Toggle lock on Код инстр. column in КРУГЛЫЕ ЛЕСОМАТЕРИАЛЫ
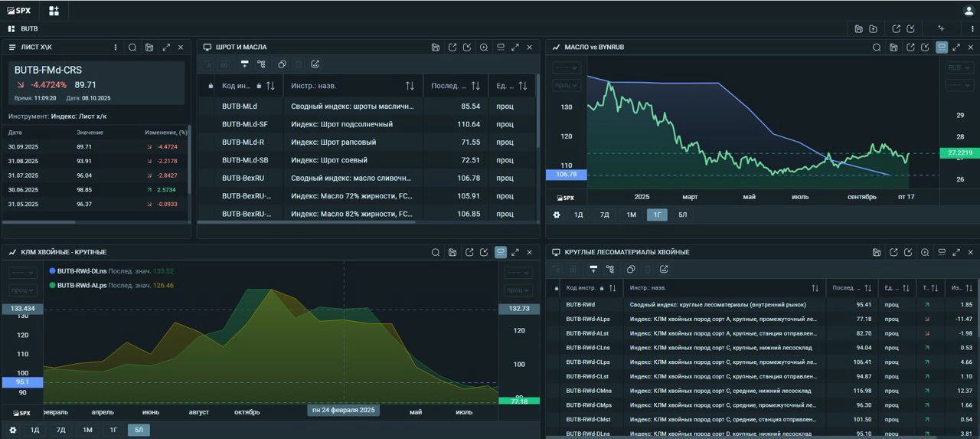The image size is (980, 439). 602,288
